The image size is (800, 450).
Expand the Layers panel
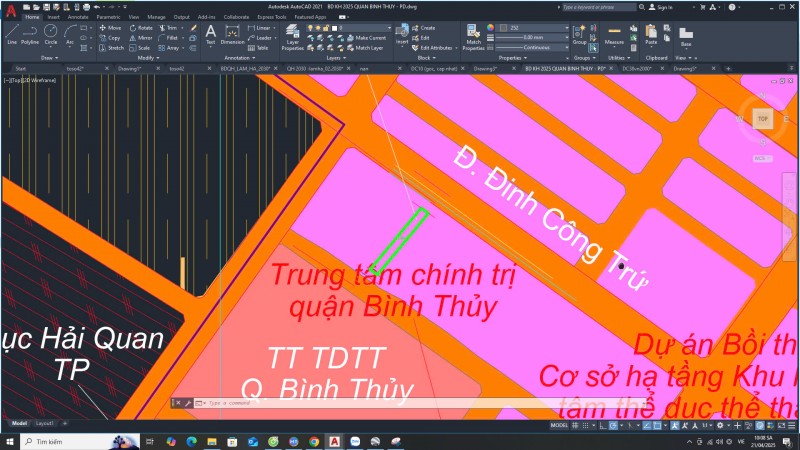point(336,58)
